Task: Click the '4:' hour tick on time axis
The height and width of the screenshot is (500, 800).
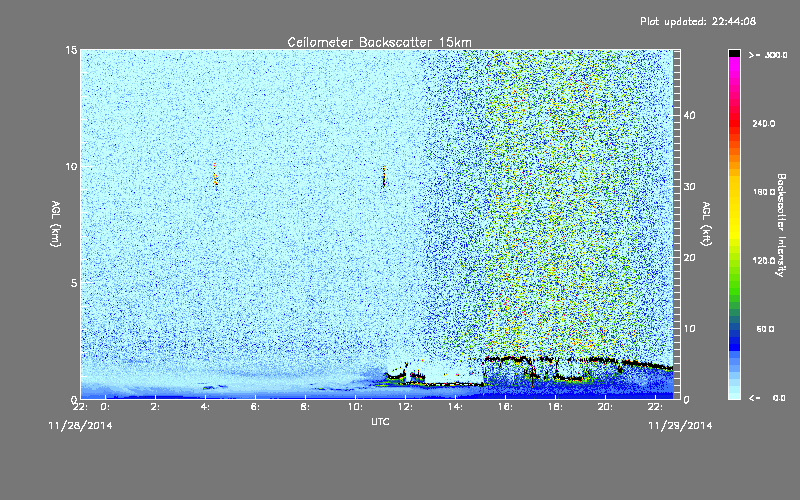Action: [x=206, y=407]
